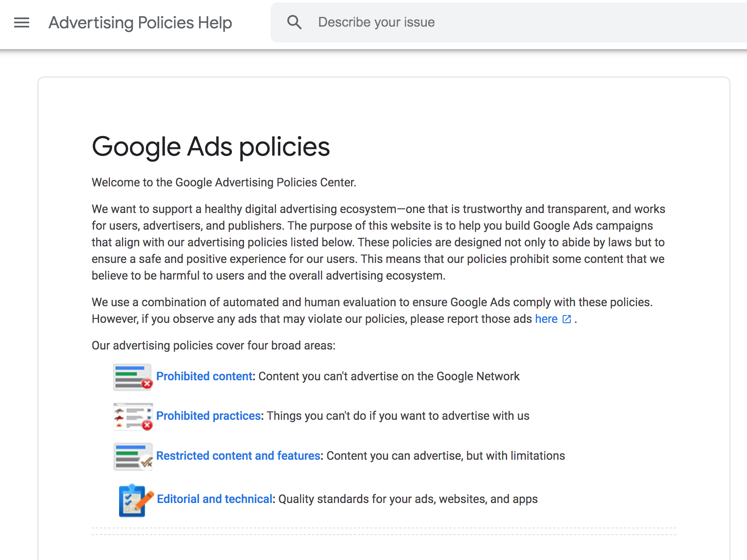This screenshot has height=560, width=747.
Task: Click the external-link icon beside "here"
Action: coord(567,319)
